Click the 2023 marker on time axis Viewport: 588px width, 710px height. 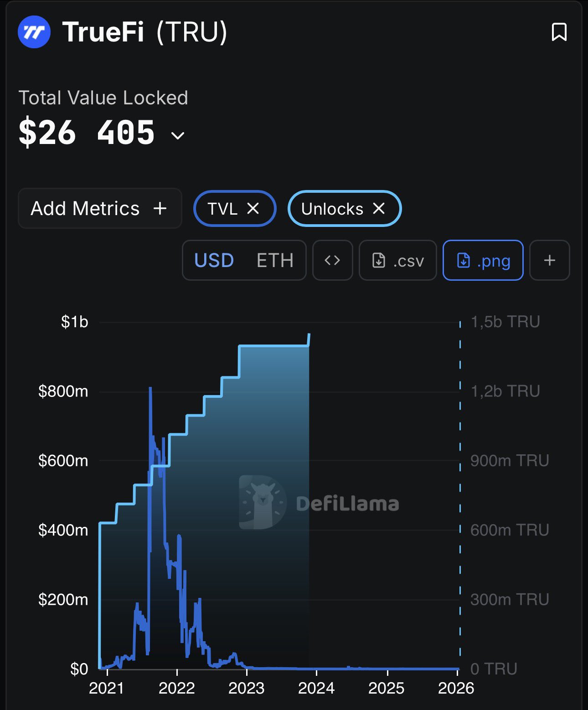(x=247, y=688)
